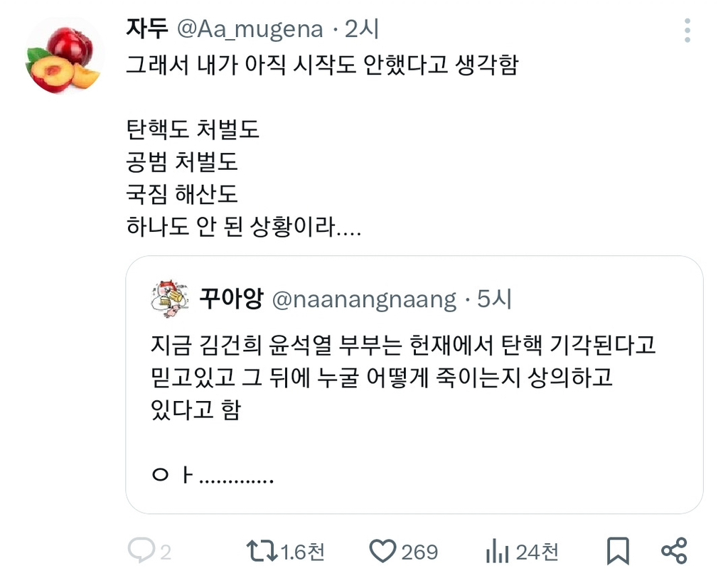Click the display name 자두
Image resolution: width=728 pixels, height=583 pixels.
pyautogui.click(x=147, y=28)
